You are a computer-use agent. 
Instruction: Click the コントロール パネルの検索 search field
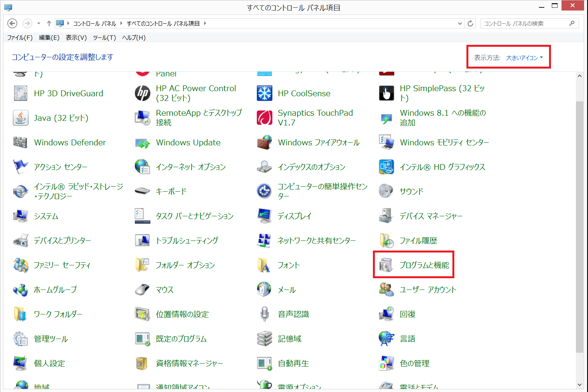[524, 24]
